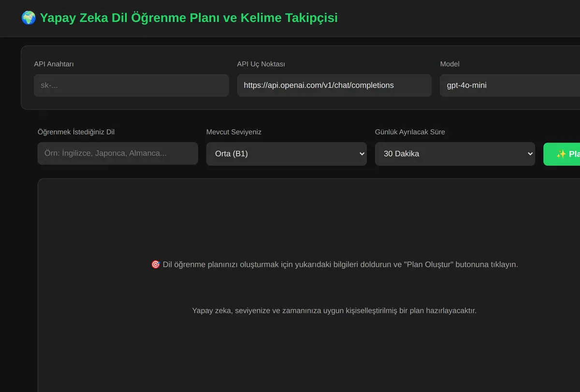The image size is (580, 392).
Task: Click the "Öğrenmek İstediğiniz Dil" label
Action: point(76,132)
